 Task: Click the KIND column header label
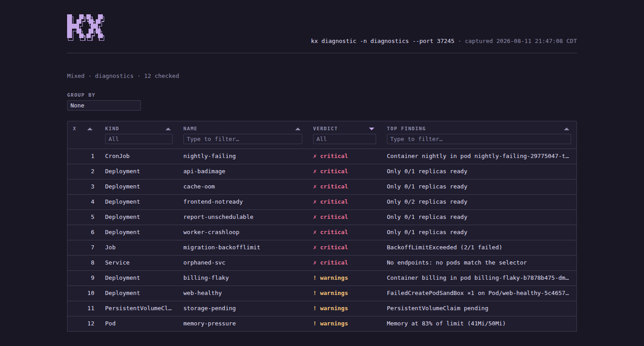coord(112,128)
